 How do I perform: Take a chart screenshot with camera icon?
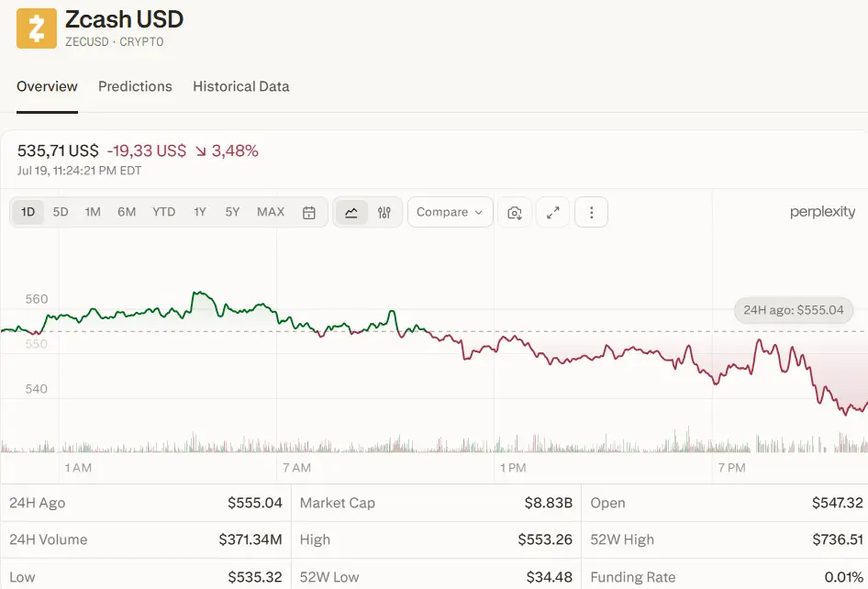tap(515, 213)
